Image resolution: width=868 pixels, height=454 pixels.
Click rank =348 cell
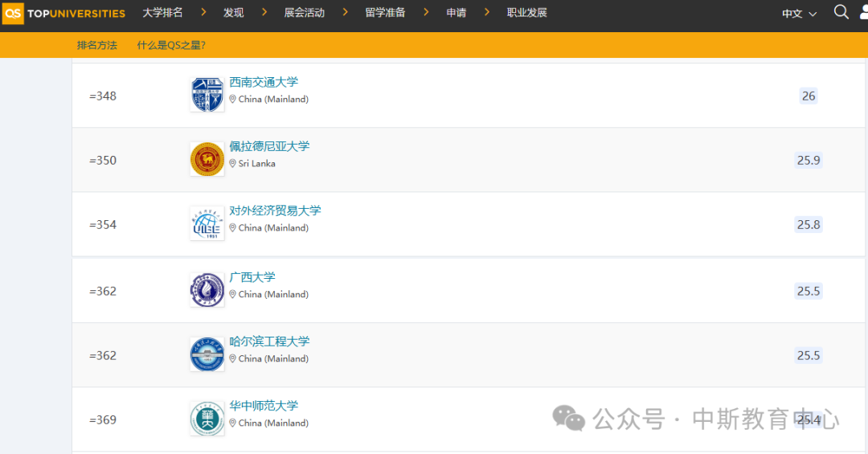click(103, 96)
